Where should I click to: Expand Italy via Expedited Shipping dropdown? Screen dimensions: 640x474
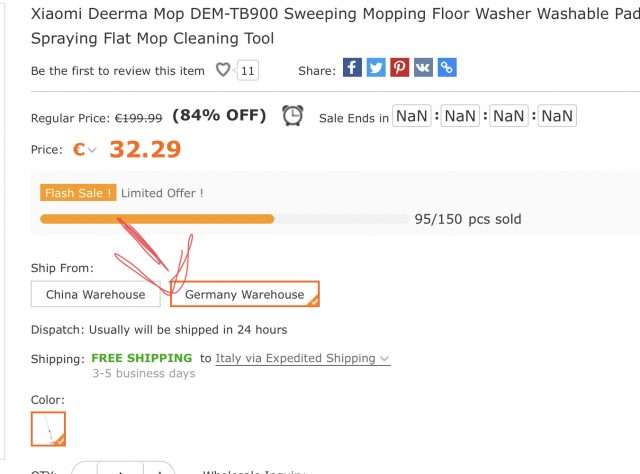[x=303, y=358]
